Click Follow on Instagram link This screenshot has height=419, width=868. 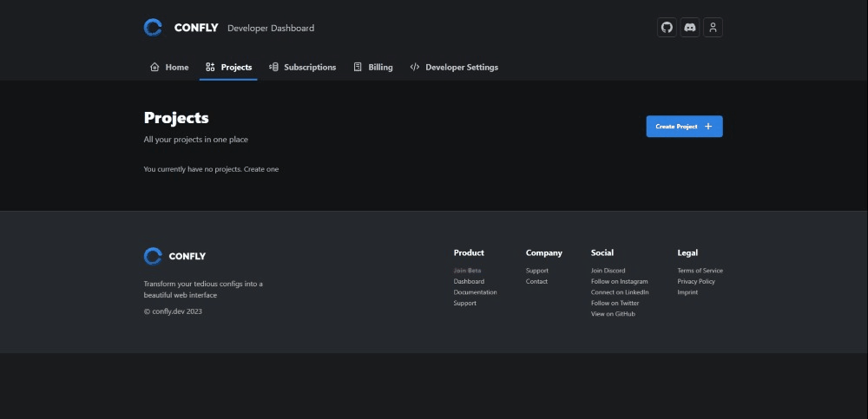pyautogui.click(x=619, y=281)
